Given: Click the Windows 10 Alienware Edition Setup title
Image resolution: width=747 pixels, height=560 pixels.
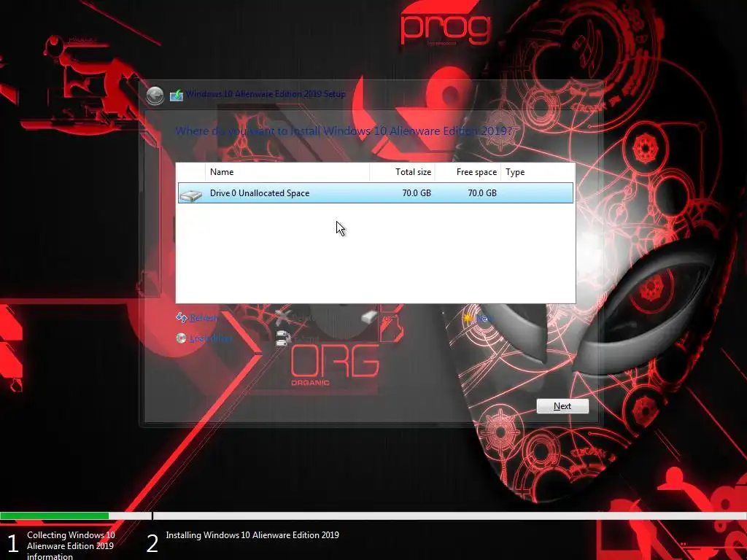Looking at the screenshot, I should tap(266, 94).
